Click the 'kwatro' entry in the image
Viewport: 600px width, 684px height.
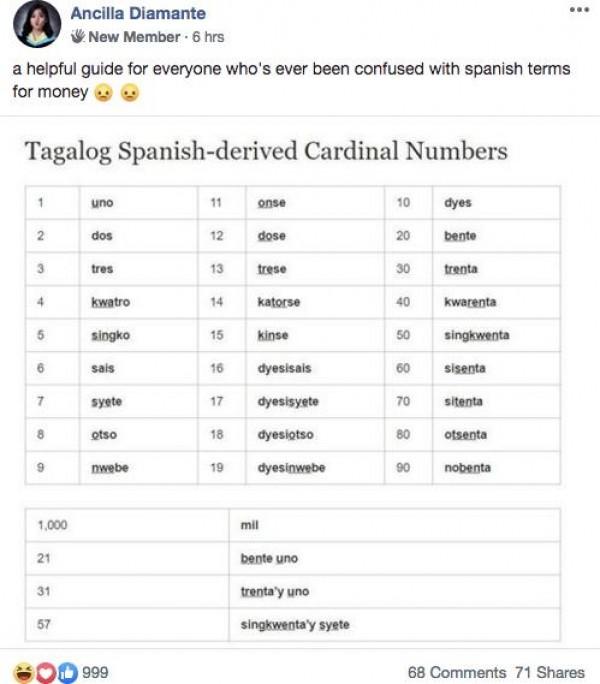click(x=110, y=302)
